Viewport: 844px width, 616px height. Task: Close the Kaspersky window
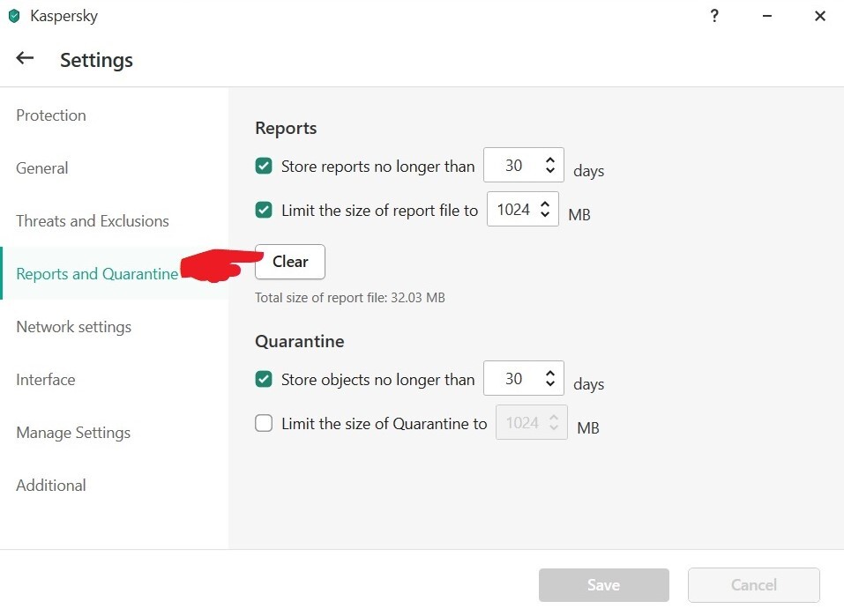820,16
